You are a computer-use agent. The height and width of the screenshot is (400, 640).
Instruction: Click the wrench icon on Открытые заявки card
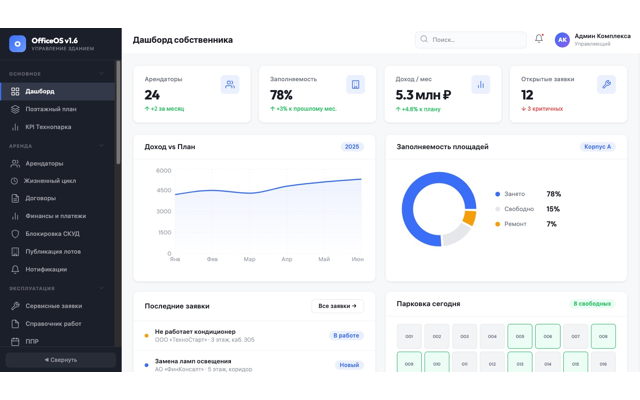(x=606, y=84)
